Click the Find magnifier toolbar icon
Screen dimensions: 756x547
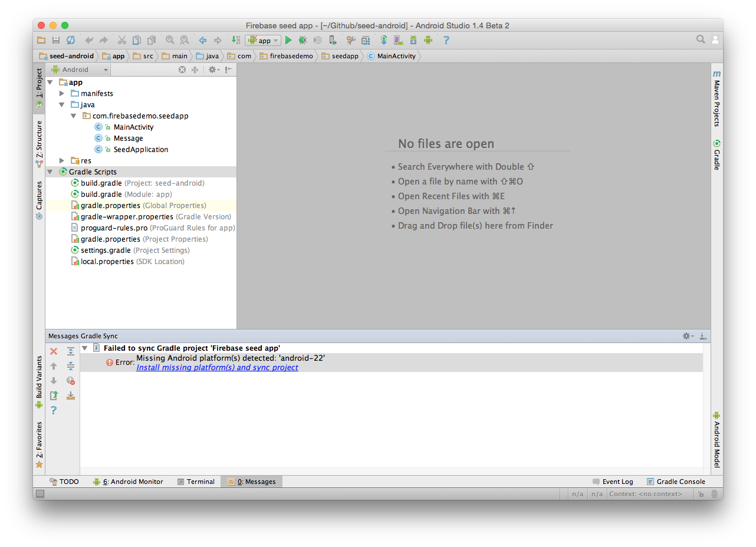[x=170, y=40]
